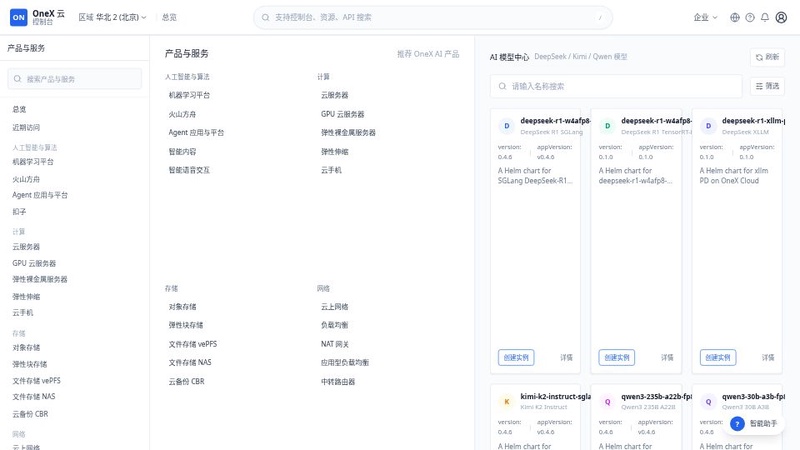Go to the 总览 top navigation item
Viewport: 800px width, 450px height.
click(169, 17)
